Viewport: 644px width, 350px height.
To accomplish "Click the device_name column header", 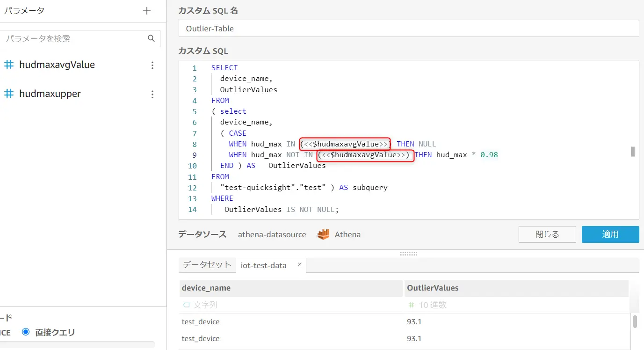I will (291, 288).
